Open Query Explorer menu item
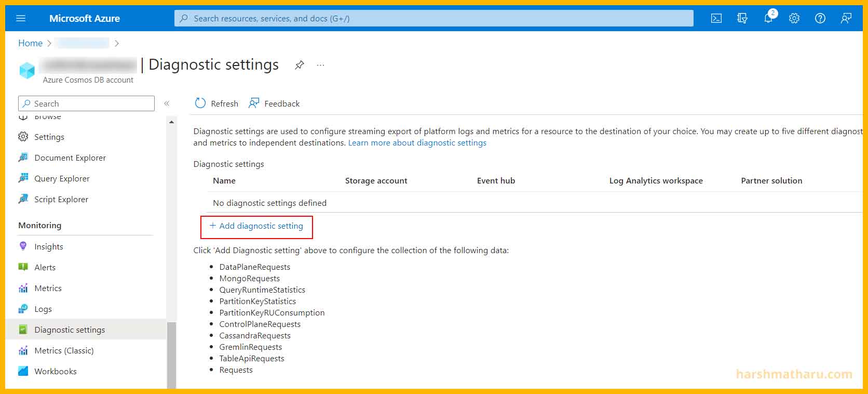This screenshot has width=868, height=394. 62,178
